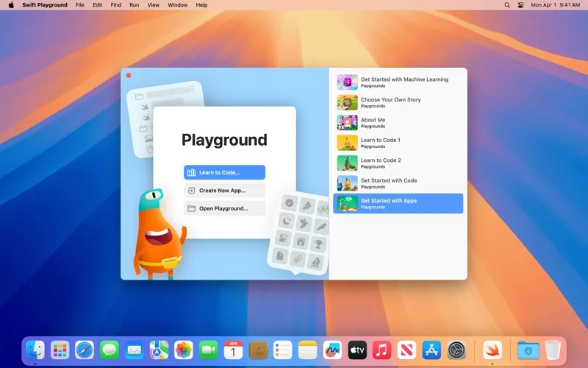
Task: Click the date and time clock
Action: tap(556, 5)
